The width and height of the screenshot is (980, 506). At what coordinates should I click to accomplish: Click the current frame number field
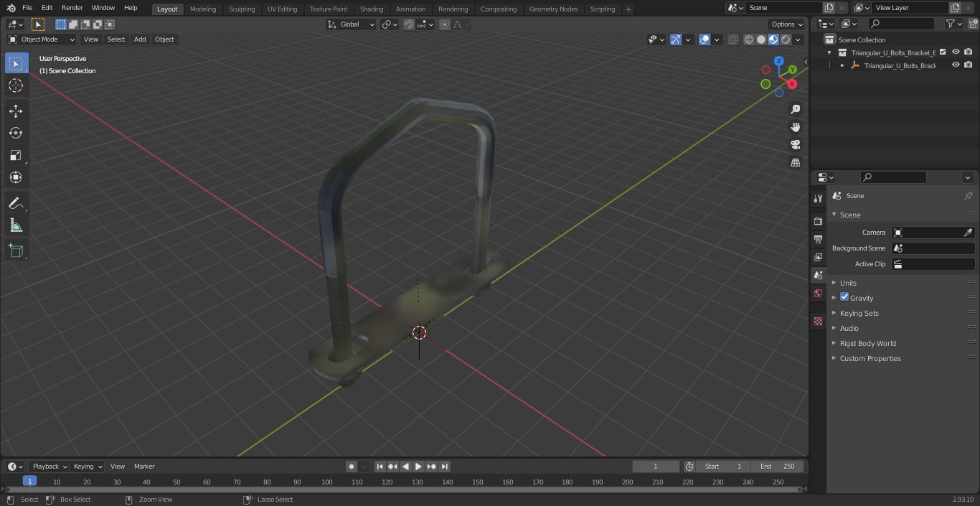point(655,467)
